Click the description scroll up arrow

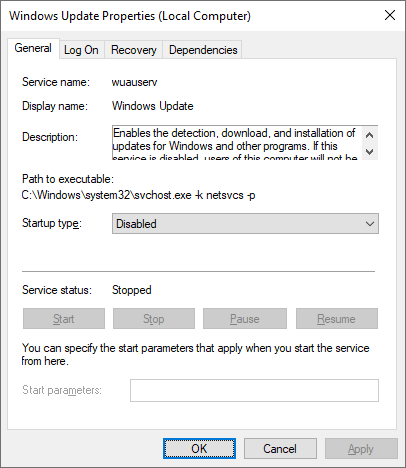[x=369, y=135]
